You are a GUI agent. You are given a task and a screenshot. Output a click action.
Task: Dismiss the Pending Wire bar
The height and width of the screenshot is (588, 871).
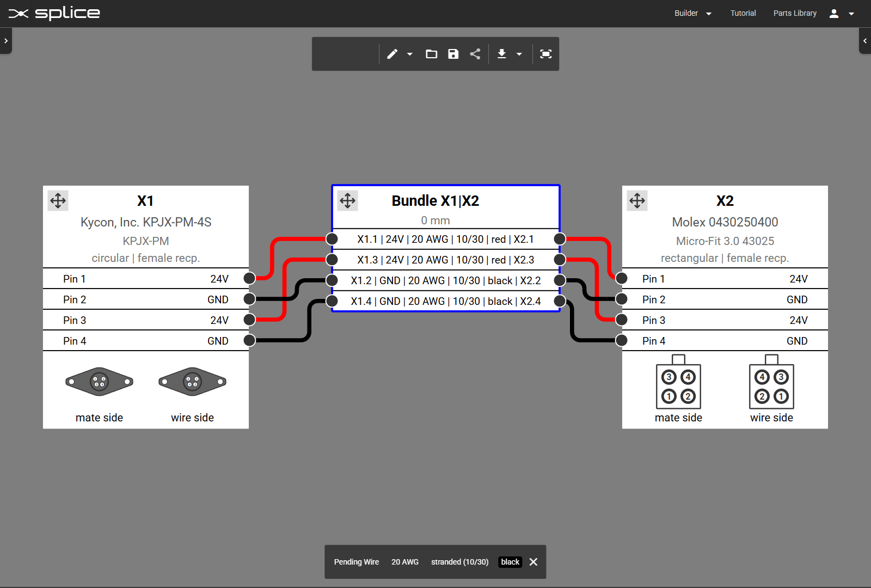533,562
